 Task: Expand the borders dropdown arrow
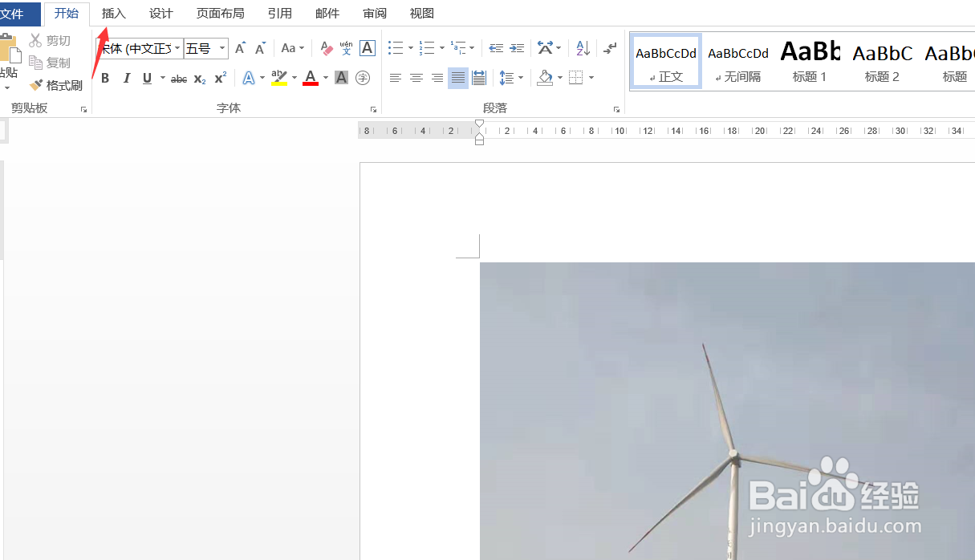(591, 78)
